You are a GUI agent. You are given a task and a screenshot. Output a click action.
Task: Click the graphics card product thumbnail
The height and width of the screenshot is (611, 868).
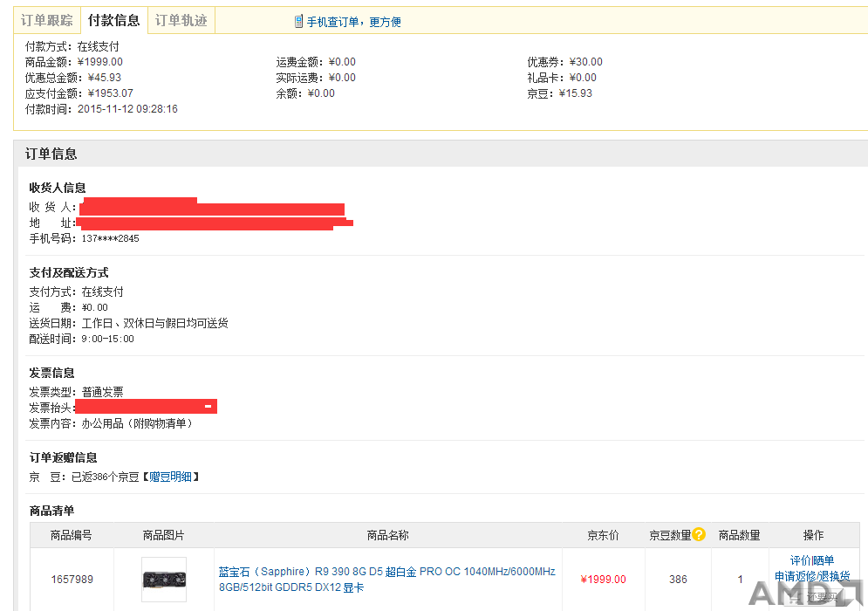pyautogui.click(x=164, y=579)
